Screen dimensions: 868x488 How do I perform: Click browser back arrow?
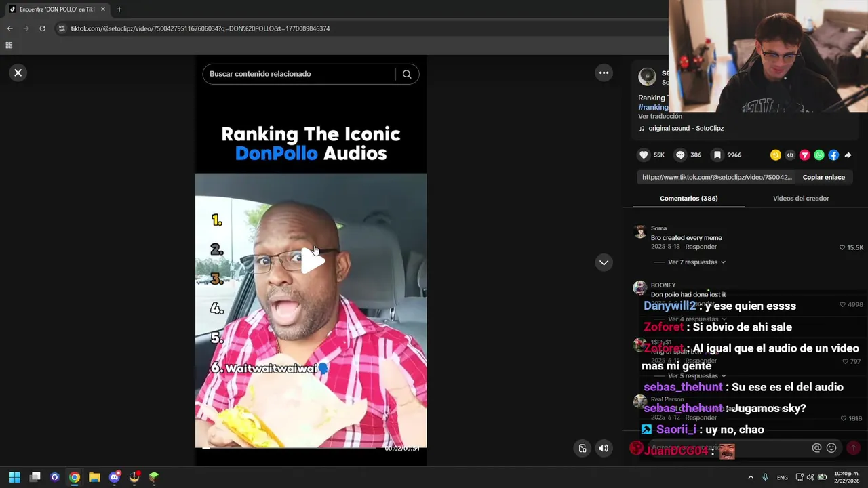[x=9, y=28]
